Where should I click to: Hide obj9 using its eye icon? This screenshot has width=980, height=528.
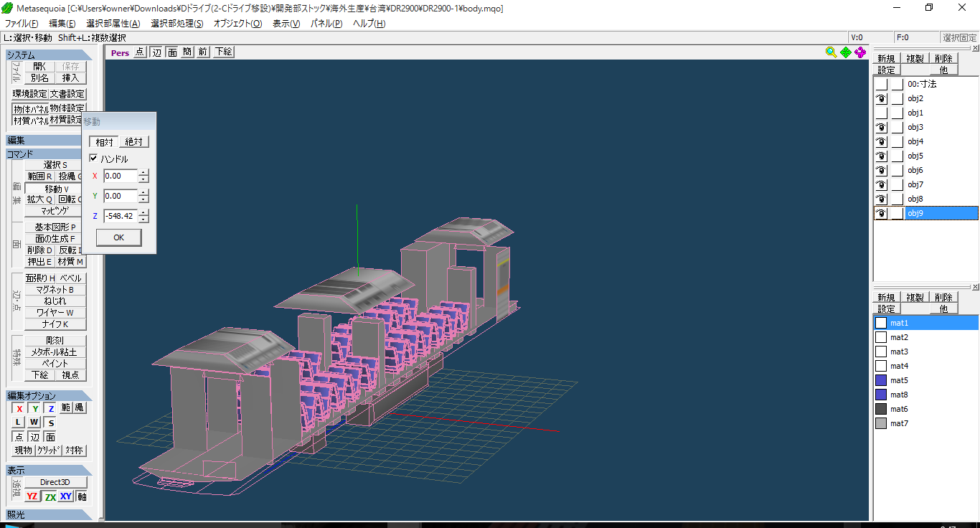pyautogui.click(x=881, y=213)
